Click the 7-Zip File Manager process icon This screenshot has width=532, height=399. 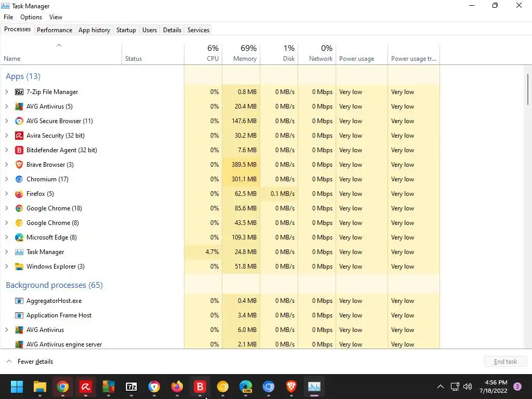(19, 92)
